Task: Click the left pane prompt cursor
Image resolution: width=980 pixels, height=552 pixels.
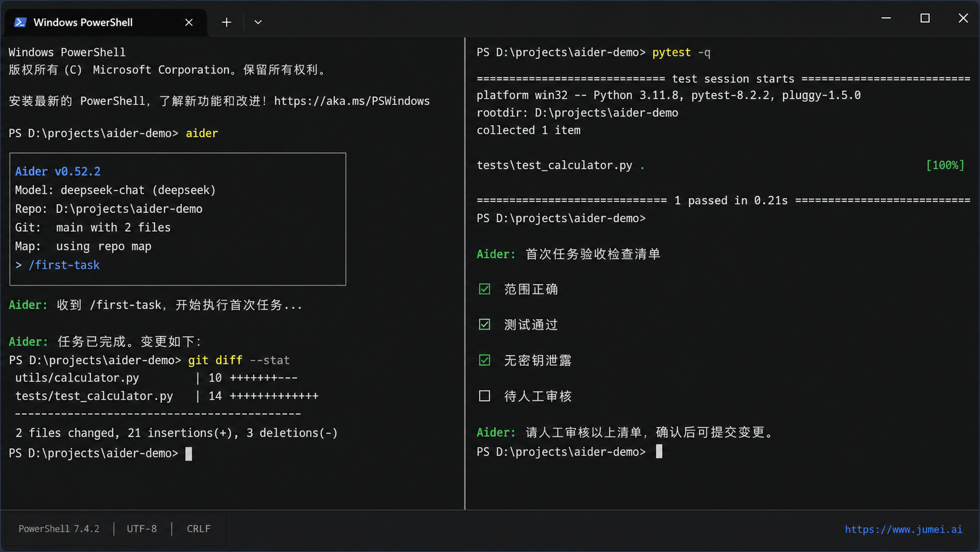Action: [189, 453]
